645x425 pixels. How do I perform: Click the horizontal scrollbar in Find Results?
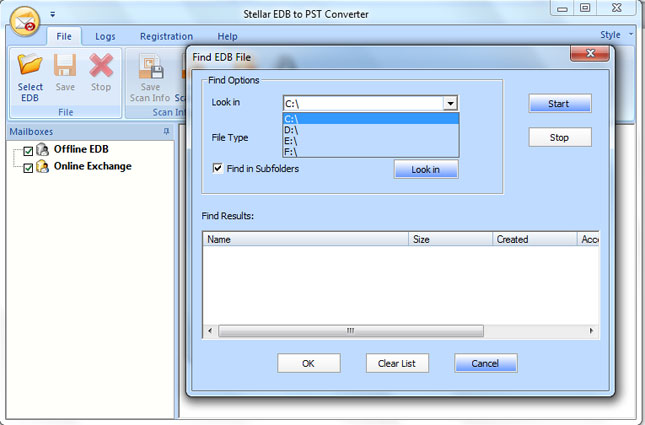pos(350,330)
